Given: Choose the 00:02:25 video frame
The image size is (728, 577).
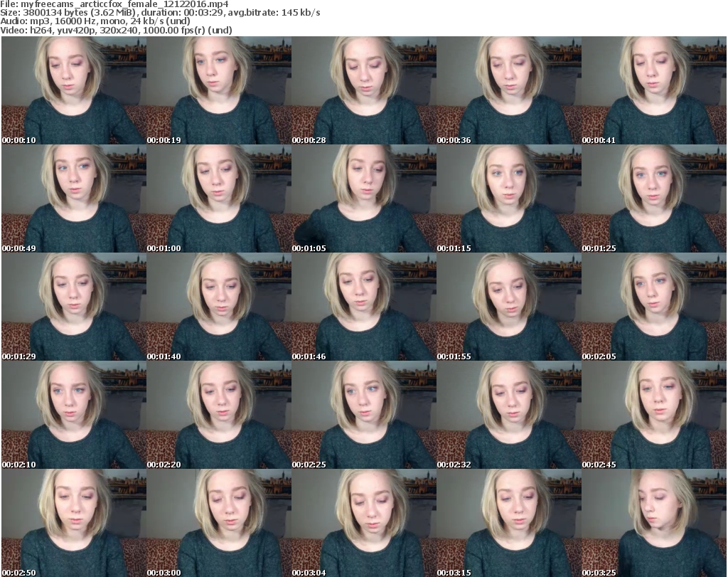Looking at the screenshot, I should point(363,415).
